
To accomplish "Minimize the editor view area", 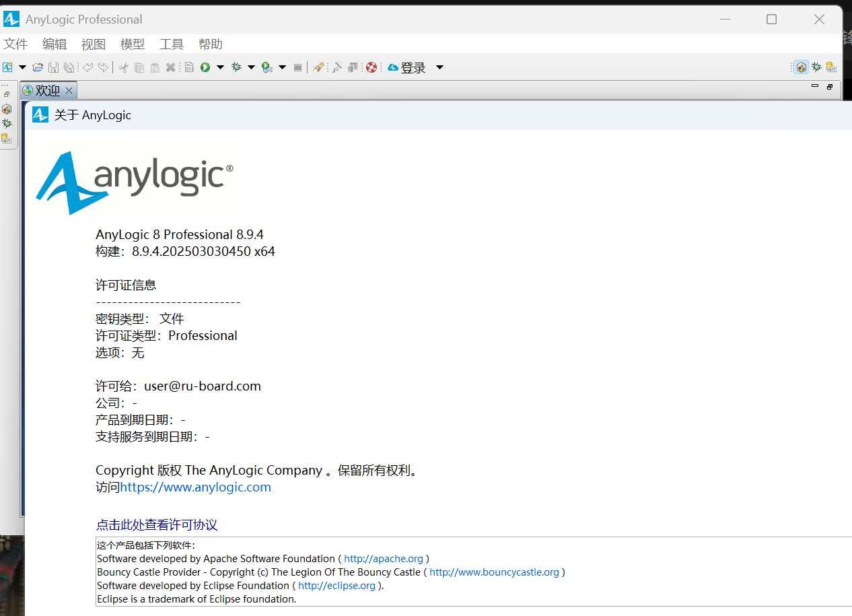I will pyautogui.click(x=815, y=86).
